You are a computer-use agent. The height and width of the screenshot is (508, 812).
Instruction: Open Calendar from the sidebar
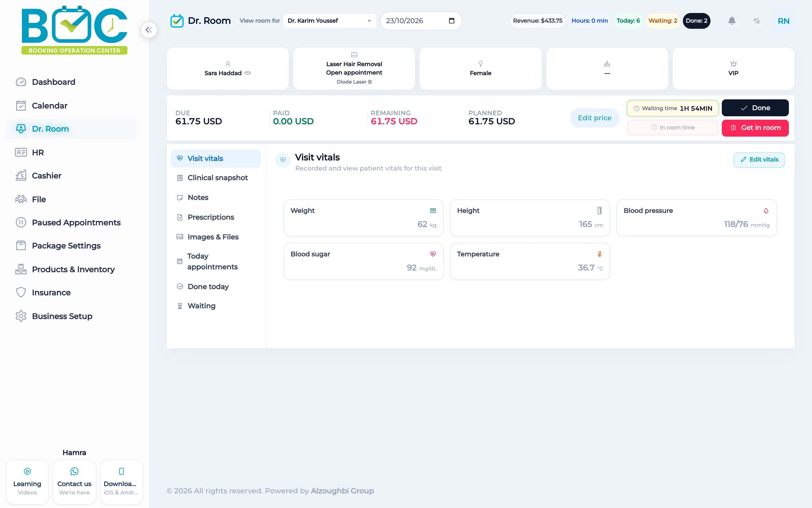pos(71,106)
